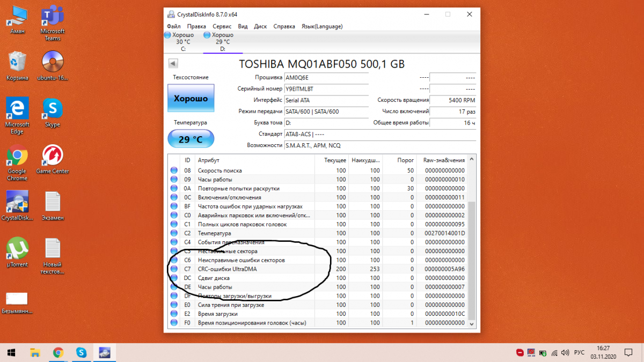Open the Язык(Language) menu
This screenshot has width=644, height=362.
coord(322,26)
